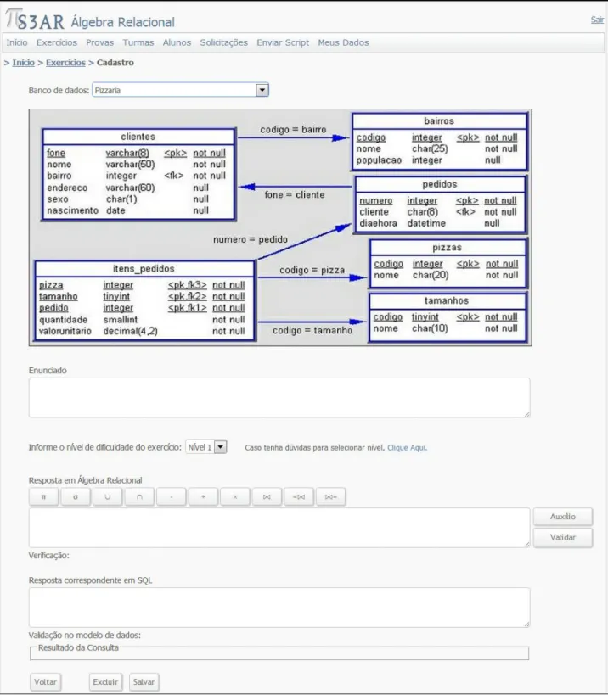Insert the natural join (⋈) operator
The image size is (608, 700).
pos(267,497)
